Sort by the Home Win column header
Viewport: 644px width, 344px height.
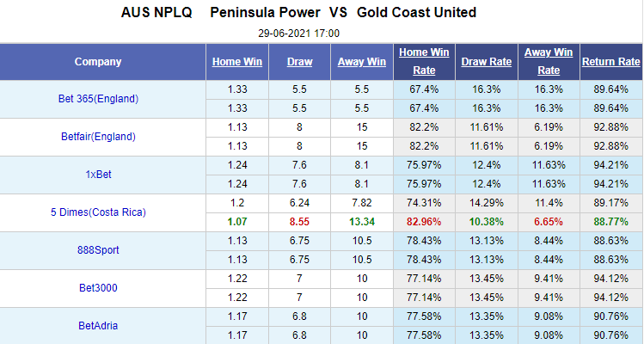pos(237,62)
